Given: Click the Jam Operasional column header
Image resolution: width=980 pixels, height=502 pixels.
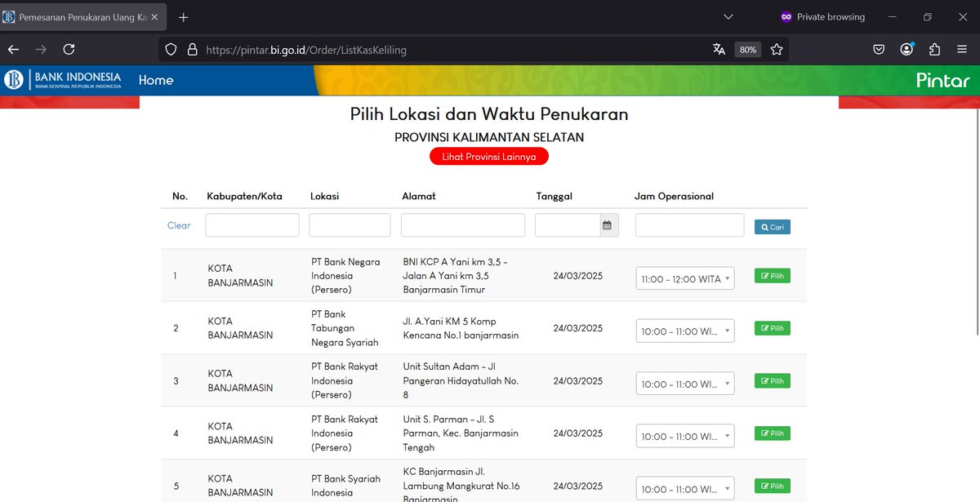Looking at the screenshot, I should 675,196.
